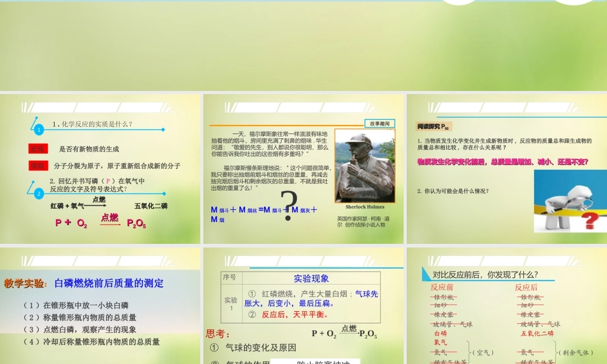Click the Sherlock Holmes caption text
607x364 pixels.
coord(364,207)
